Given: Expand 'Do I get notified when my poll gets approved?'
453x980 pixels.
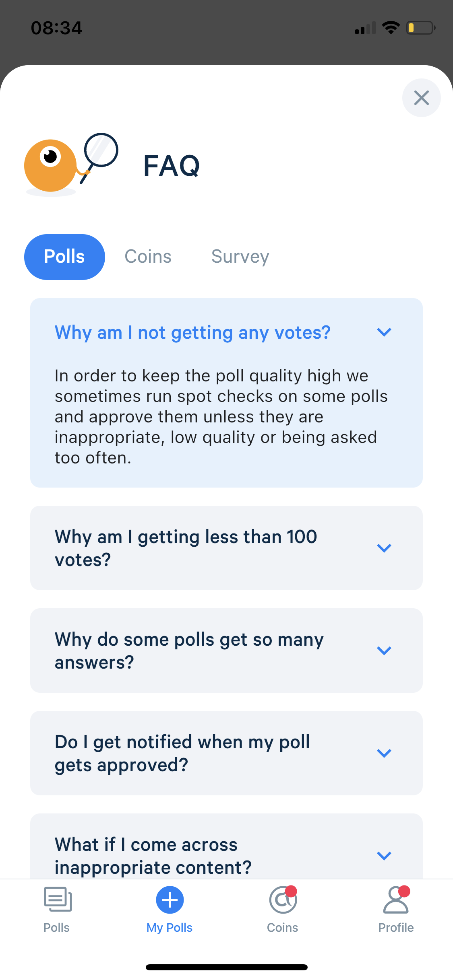Looking at the screenshot, I should (x=384, y=753).
